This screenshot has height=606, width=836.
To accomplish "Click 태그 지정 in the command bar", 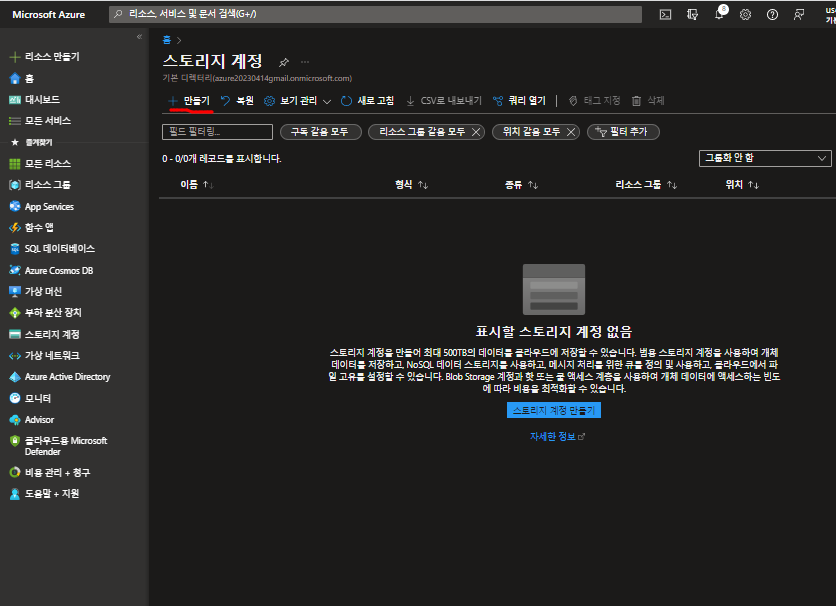I will click(594, 101).
